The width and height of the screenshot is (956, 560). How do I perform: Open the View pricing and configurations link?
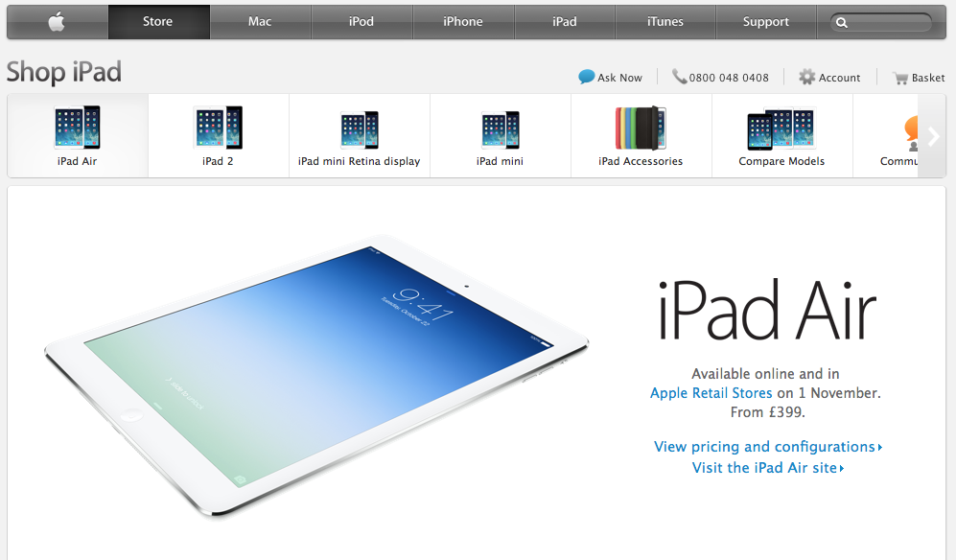click(768, 447)
